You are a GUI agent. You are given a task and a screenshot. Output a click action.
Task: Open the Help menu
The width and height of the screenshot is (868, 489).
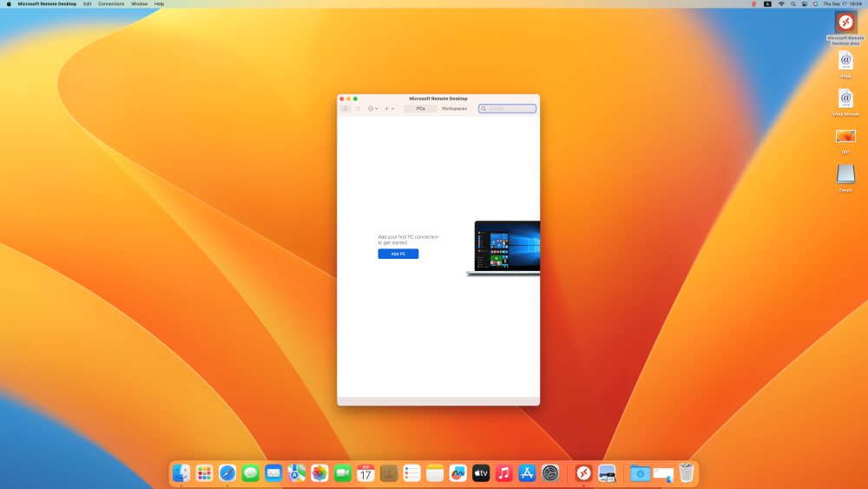[x=160, y=3]
